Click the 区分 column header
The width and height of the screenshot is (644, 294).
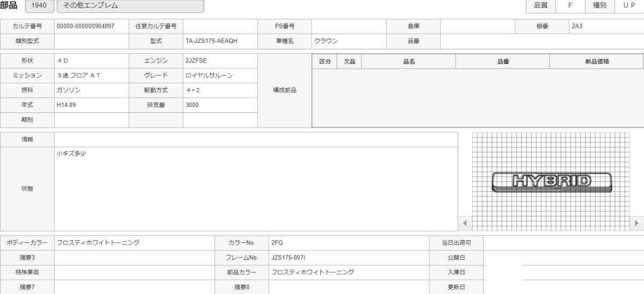coord(325,61)
